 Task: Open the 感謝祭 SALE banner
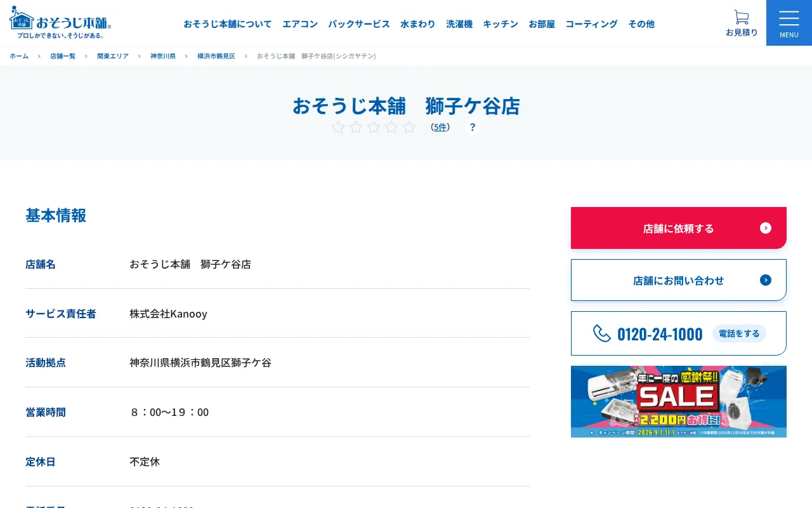pos(679,401)
